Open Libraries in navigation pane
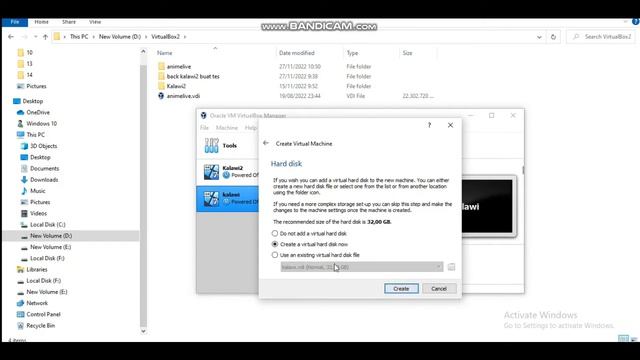 pos(37,269)
